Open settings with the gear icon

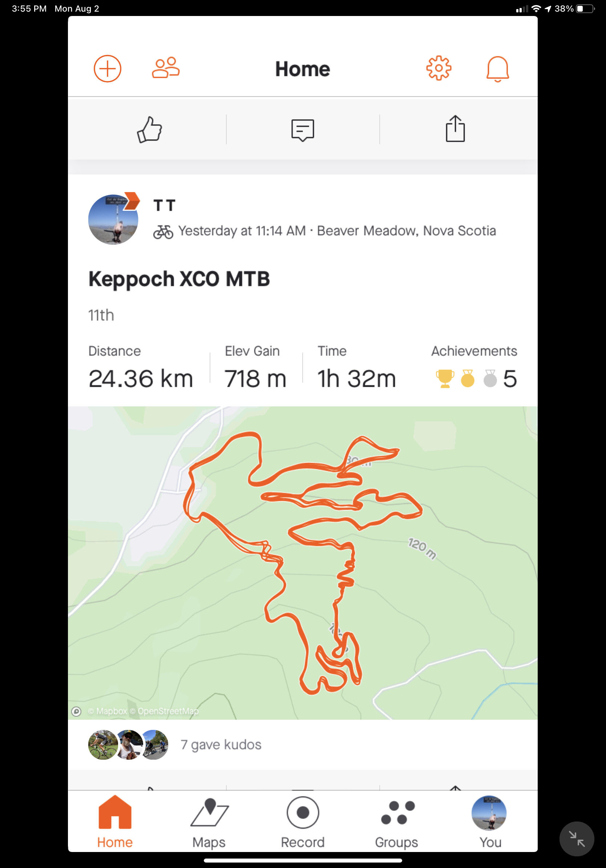point(439,68)
